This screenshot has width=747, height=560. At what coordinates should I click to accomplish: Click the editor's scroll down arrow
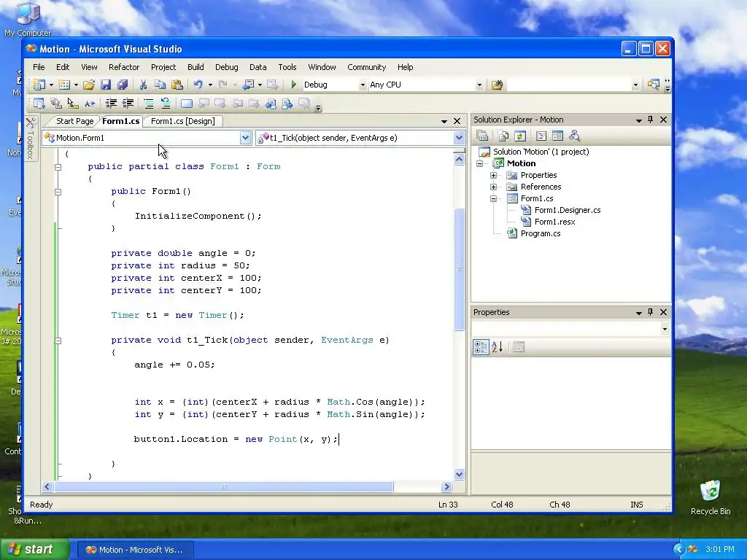coord(460,474)
